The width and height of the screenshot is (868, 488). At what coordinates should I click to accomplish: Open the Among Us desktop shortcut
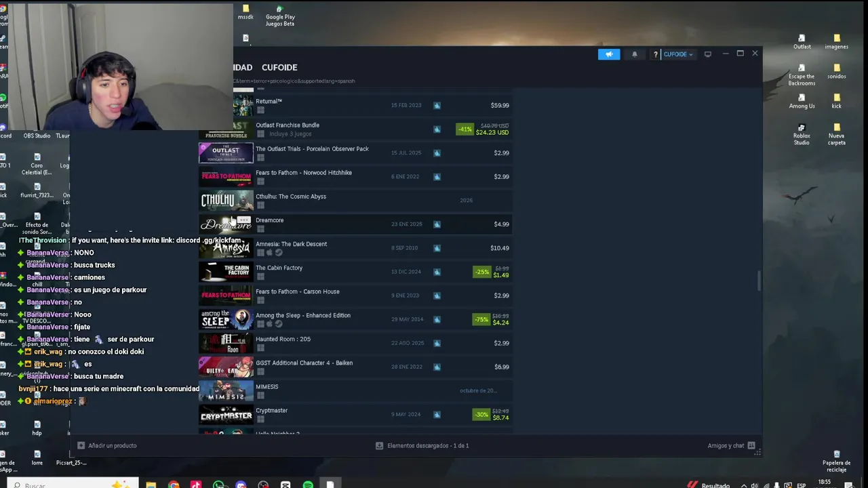click(802, 101)
